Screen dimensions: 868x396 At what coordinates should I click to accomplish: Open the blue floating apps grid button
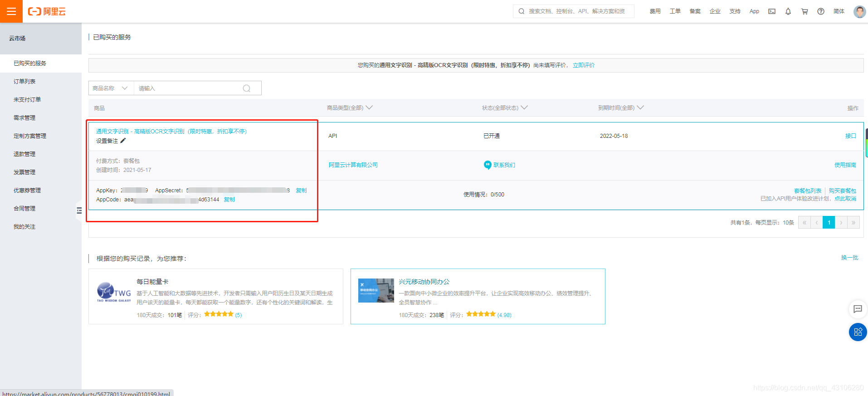click(858, 332)
